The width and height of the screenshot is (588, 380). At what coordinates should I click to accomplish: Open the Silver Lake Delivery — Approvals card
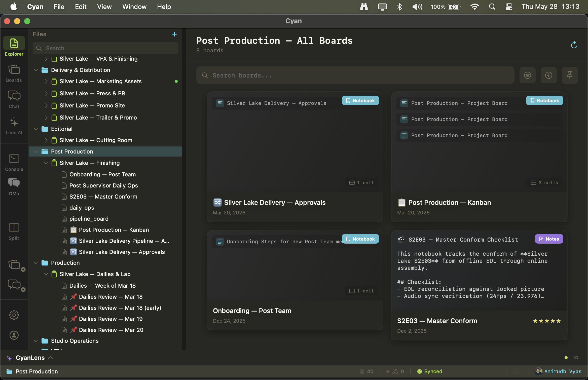tap(295, 157)
